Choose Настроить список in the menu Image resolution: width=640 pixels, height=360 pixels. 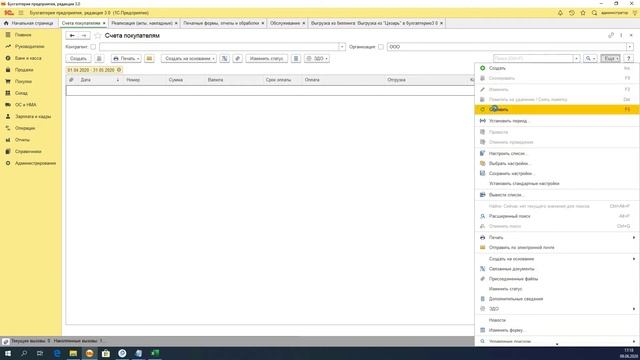557,153
